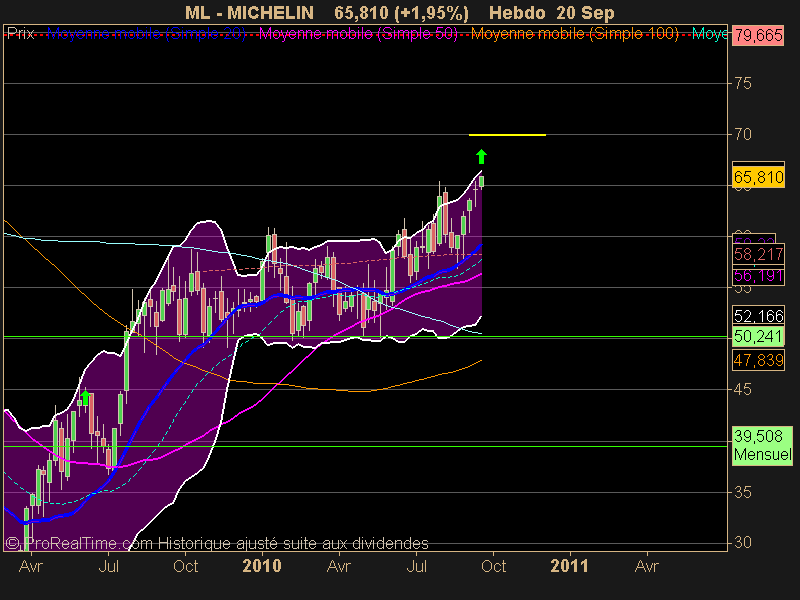Click the red 79,665 price tag

click(758, 35)
